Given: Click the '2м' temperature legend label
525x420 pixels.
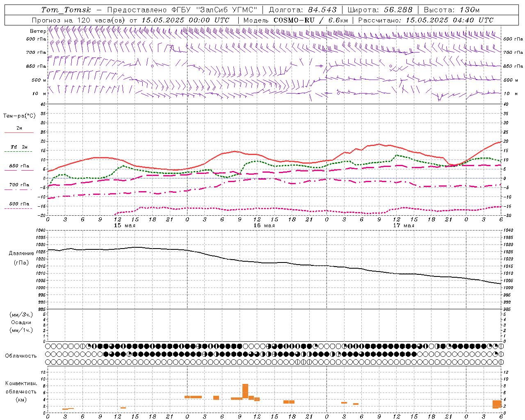Looking at the screenshot, I should coord(19,128).
